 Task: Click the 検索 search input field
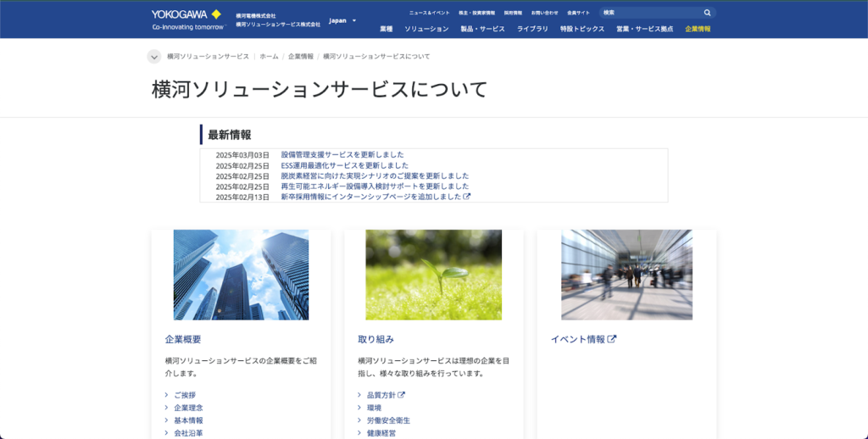[649, 13]
